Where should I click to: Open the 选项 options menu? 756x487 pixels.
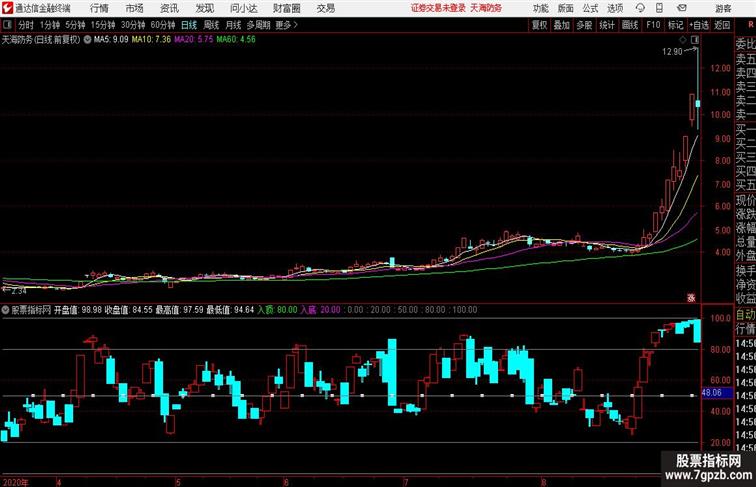click(x=615, y=8)
